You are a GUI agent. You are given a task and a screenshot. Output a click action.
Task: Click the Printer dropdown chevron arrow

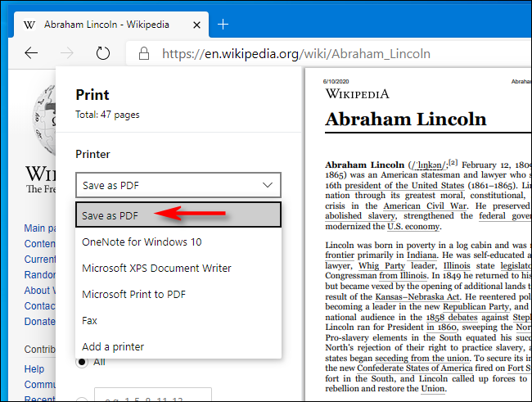[x=267, y=185]
